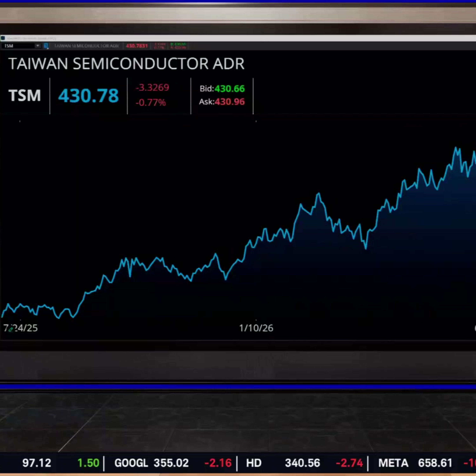Click the 7/24/25 date axis label

pyautogui.click(x=20, y=328)
